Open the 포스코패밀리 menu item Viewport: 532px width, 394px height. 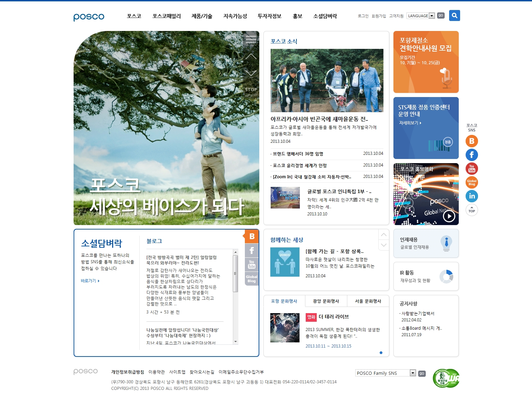[x=167, y=16]
